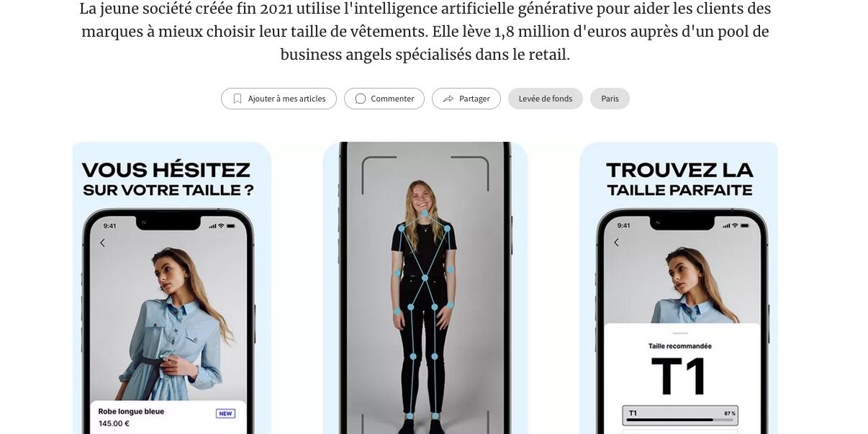Click the speech bubble icon beside Commenter
Viewport: 868px width, 434px height.
point(361,99)
